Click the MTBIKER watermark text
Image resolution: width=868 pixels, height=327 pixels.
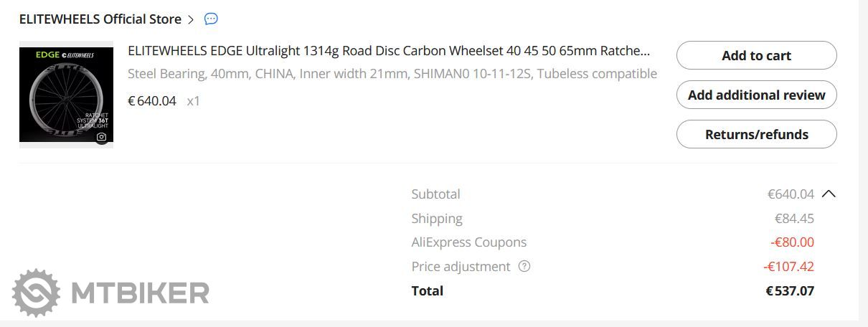pyautogui.click(x=140, y=293)
